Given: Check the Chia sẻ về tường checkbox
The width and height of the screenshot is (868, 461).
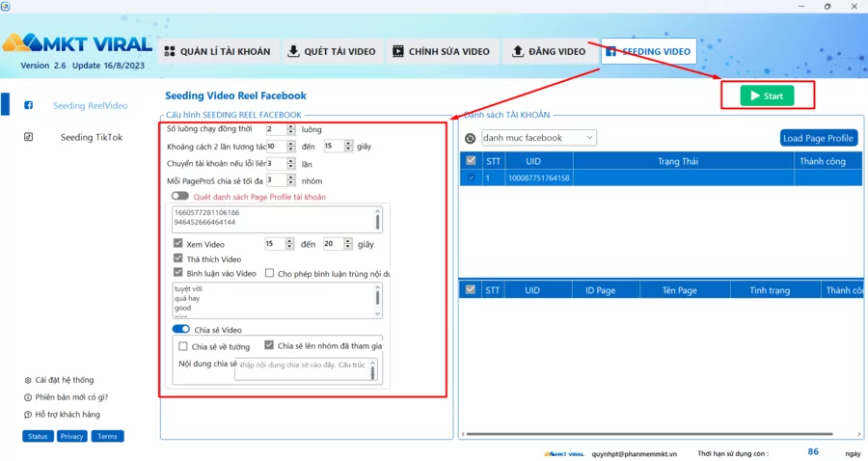Looking at the screenshot, I should click(182, 346).
